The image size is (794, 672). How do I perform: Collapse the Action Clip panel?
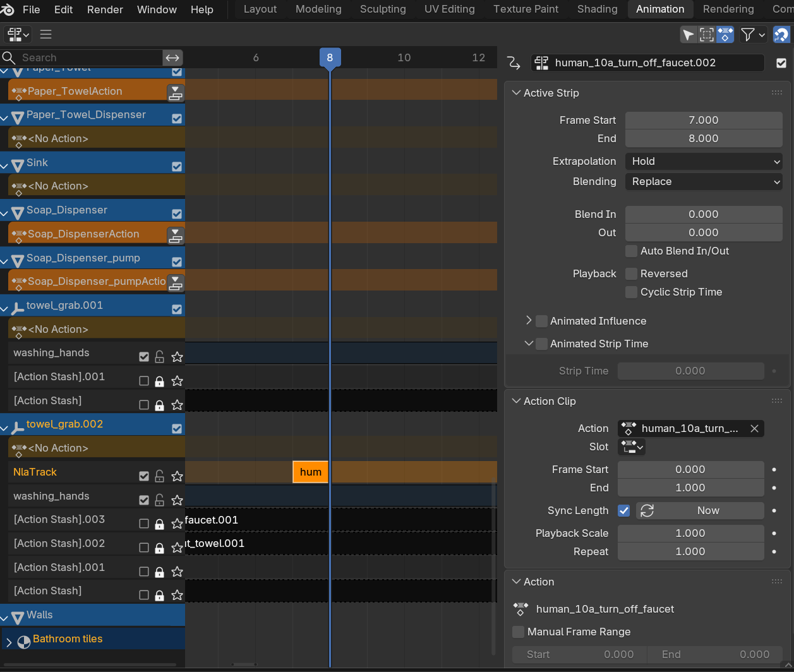click(516, 401)
